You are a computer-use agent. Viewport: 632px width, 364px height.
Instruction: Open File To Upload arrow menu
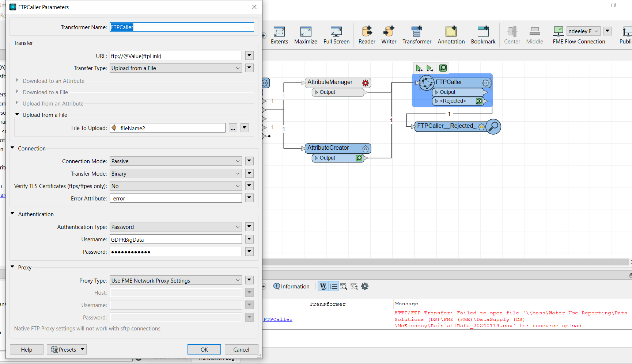[245, 128]
